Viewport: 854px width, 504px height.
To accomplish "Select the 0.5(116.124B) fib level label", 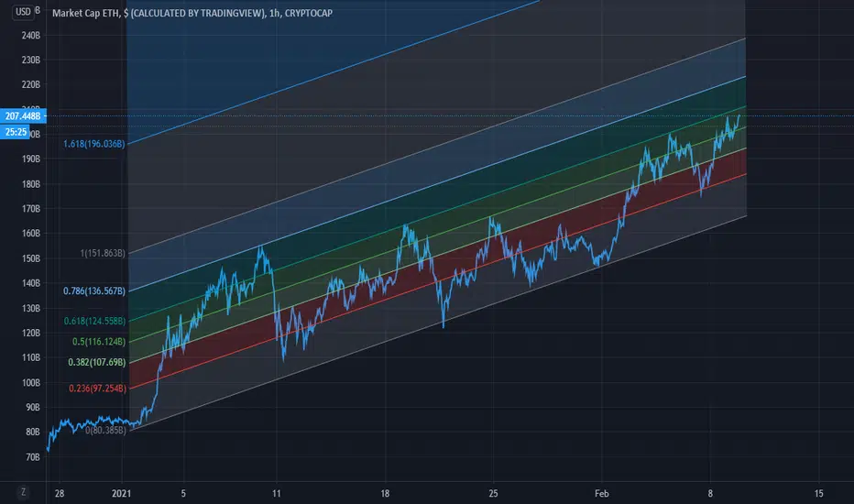I will coord(99,342).
